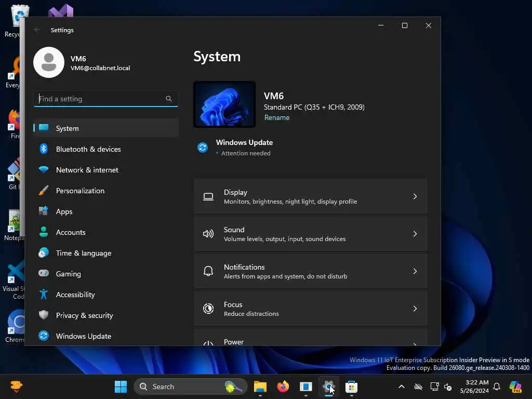The height and width of the screenshot is (399, 532).
Task: Go to Privacy & security settings
Action: tap(106, 315)
